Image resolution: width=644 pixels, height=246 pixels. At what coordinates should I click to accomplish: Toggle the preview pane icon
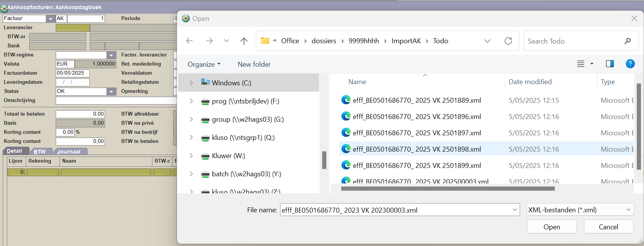pos(610,64)
